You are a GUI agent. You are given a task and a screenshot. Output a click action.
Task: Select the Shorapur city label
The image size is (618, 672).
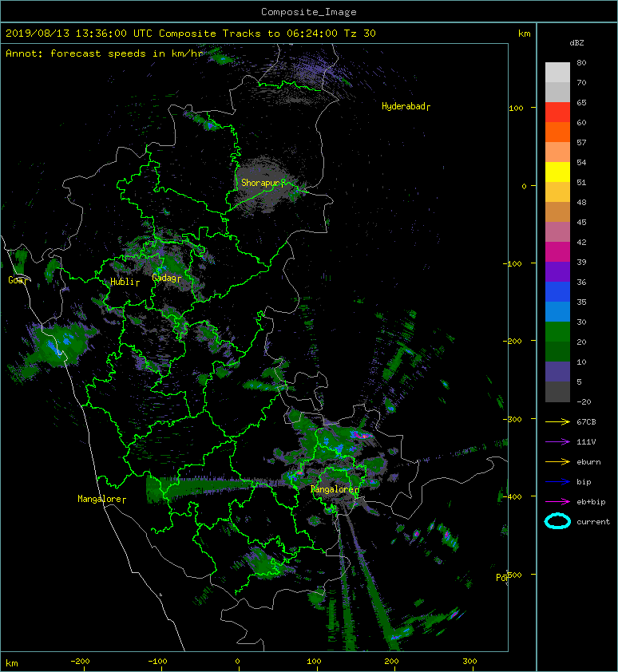pyautogui.click(x=263, y=183)
